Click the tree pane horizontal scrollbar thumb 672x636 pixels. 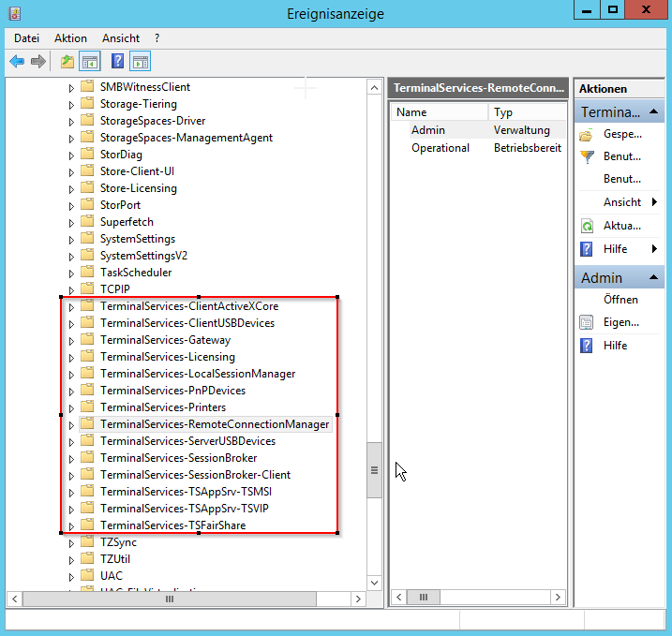coord(170,599)
